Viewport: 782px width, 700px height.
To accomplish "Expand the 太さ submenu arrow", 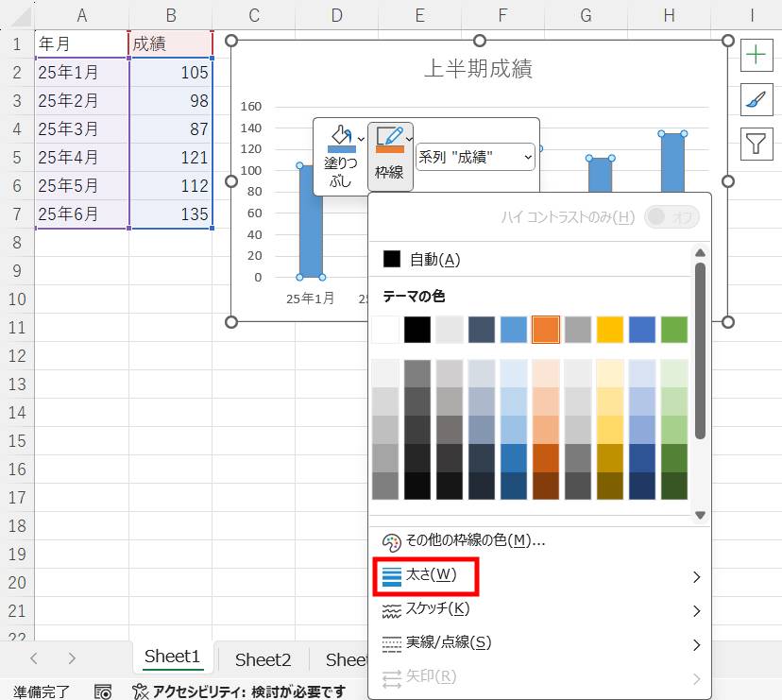I will [697, 577].
